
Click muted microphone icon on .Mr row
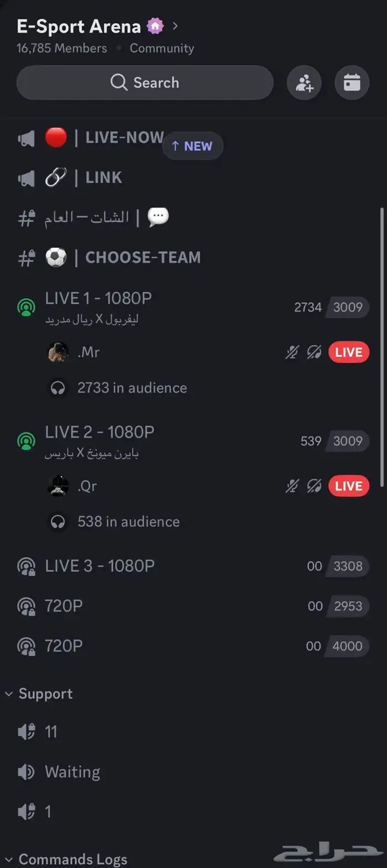(292, 352)
